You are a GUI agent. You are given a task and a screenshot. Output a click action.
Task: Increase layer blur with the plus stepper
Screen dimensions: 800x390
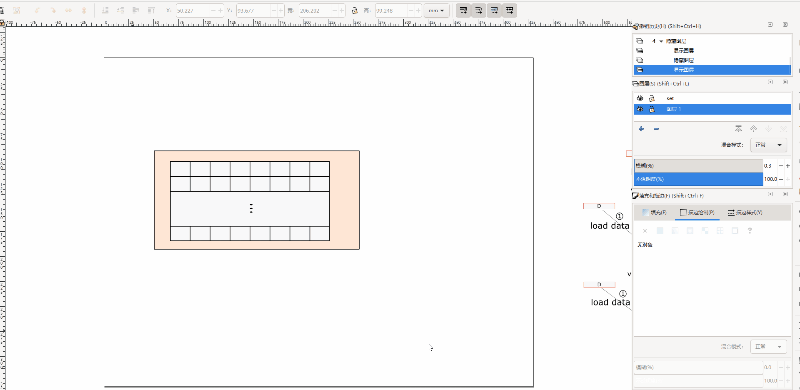pos(788,165)
